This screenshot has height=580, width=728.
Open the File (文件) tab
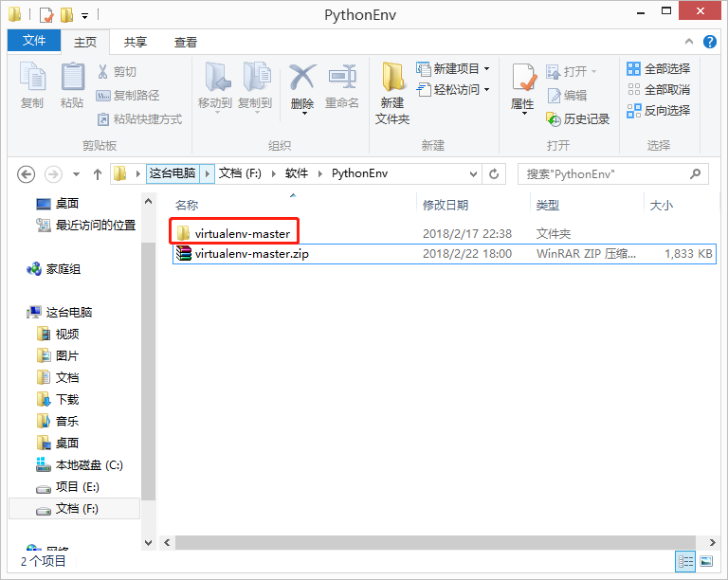pos(34,41)
